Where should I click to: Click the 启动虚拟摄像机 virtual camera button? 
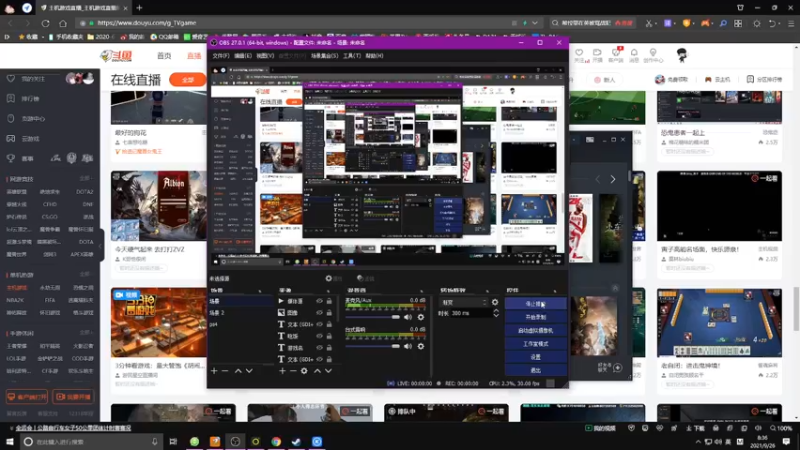coord(535,330)
